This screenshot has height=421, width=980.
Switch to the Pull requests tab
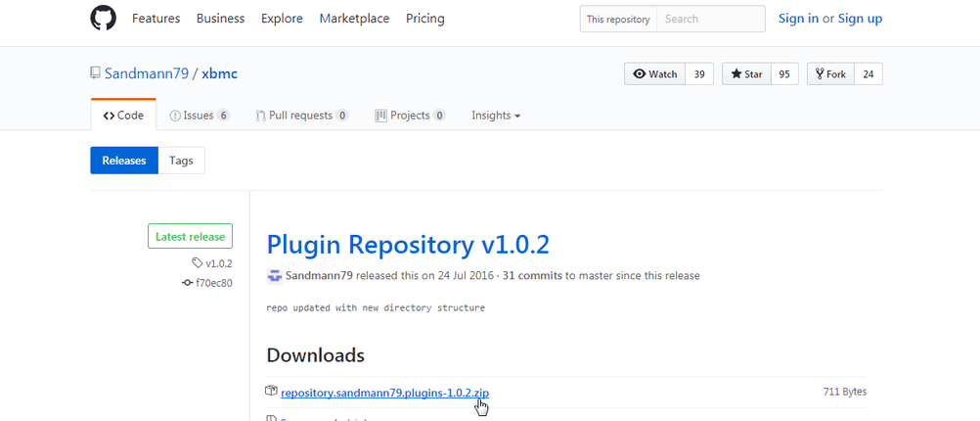click(301, 116)
